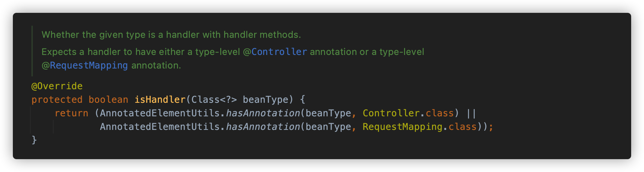
Task: Click the logical OR operator
Action: coord(471,113)
